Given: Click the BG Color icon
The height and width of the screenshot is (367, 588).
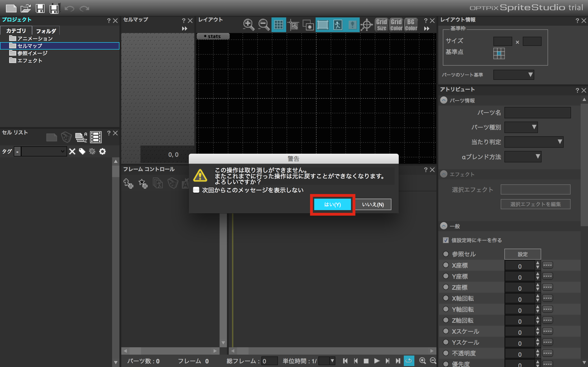Looking at the screenshot, I should click(x=411, y=25).
